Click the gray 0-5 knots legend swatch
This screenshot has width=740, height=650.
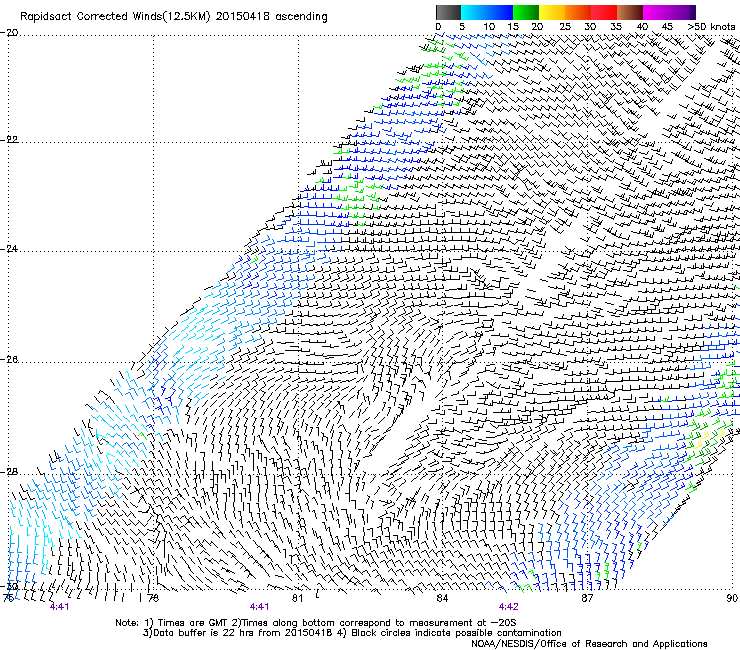click(448, 12)
